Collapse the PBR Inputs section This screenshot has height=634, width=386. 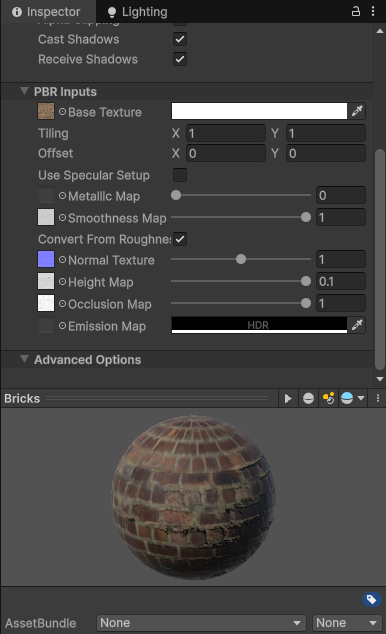pos(24,91)
